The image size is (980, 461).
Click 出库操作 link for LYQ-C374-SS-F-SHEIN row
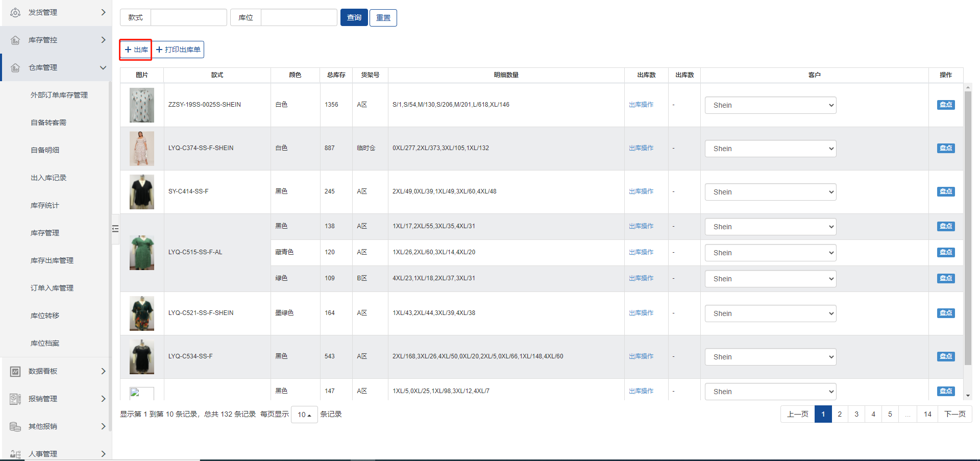[641, 148]
